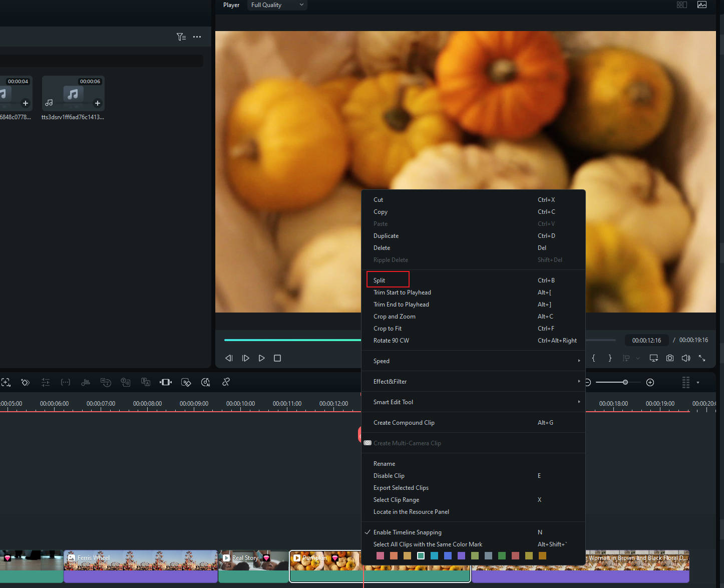Viewport: 724px width, 588px height.
Task: Zoom in timeline with plus circle
Action: pyautogui.click(x=650, y=383)
